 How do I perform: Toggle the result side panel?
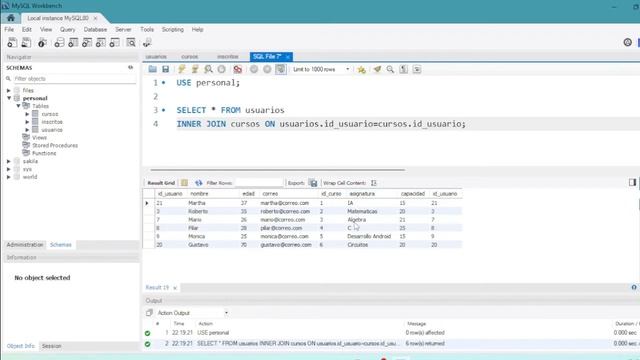(x=632, y=182)
